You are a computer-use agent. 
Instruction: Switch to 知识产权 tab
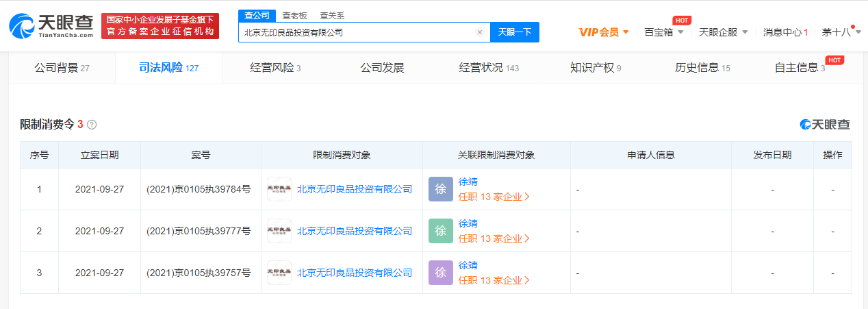(596, 68)
